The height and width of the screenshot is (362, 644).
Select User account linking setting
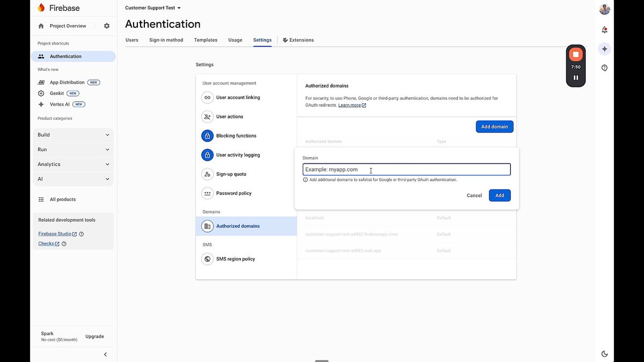(x=246, y=98)
